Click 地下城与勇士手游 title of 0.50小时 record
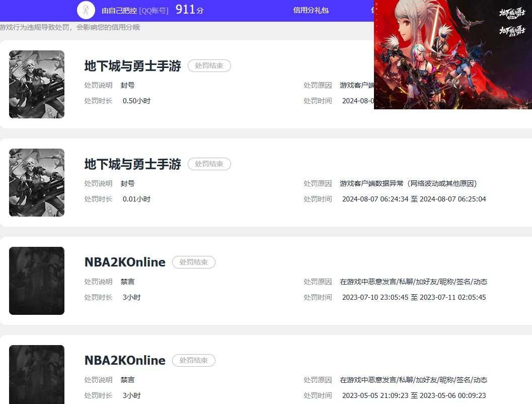The image size is (532, 404). (133, 66)
